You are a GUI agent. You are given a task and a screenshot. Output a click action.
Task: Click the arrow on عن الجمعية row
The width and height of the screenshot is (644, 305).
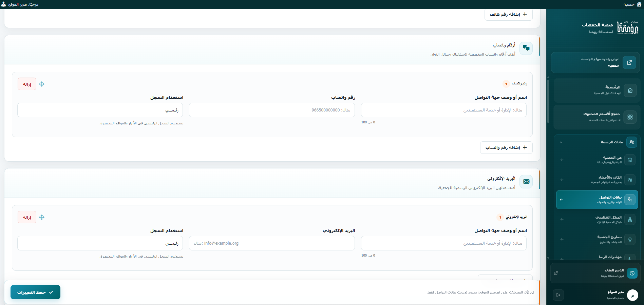(562, 160)
